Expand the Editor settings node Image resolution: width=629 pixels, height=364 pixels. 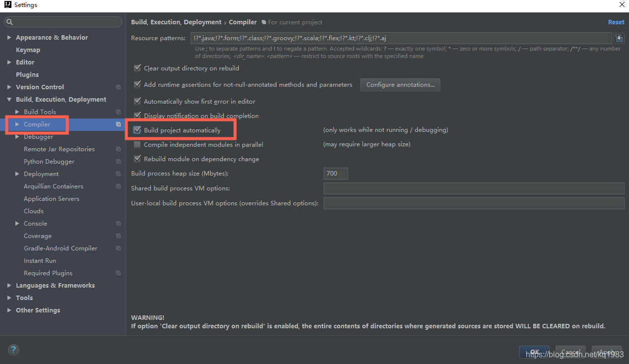(10, 62)
